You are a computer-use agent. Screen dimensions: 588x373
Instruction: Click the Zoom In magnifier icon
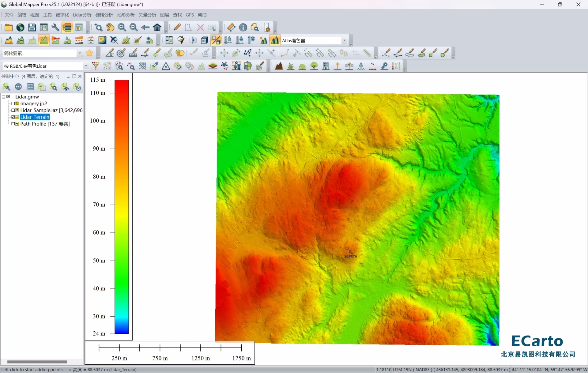[x=122, y=28]
